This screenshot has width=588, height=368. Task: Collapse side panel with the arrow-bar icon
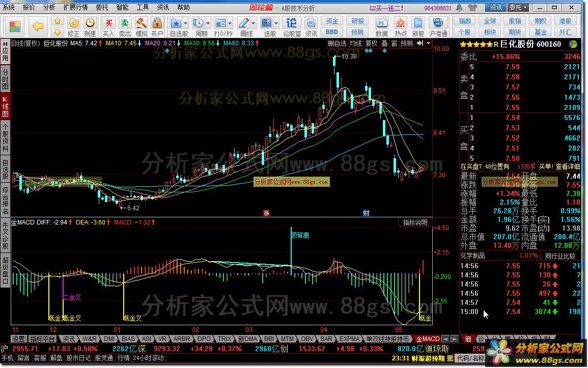click(420, 43)
